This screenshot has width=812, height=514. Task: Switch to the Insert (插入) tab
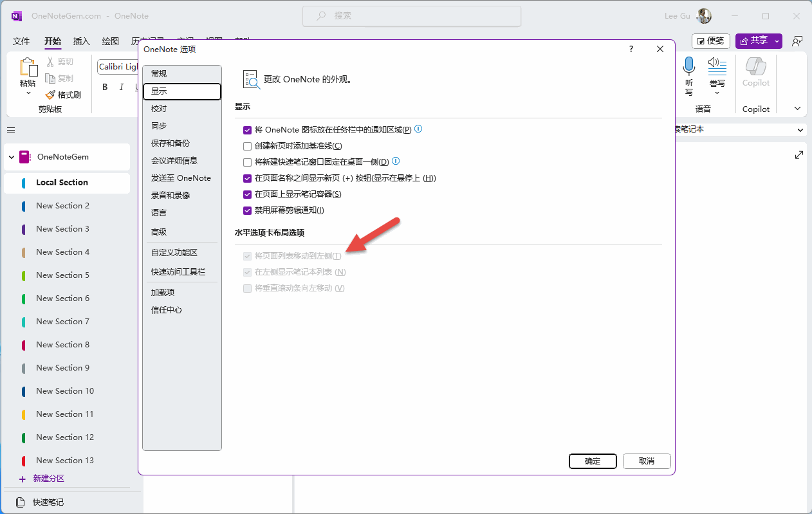(82, 41)
